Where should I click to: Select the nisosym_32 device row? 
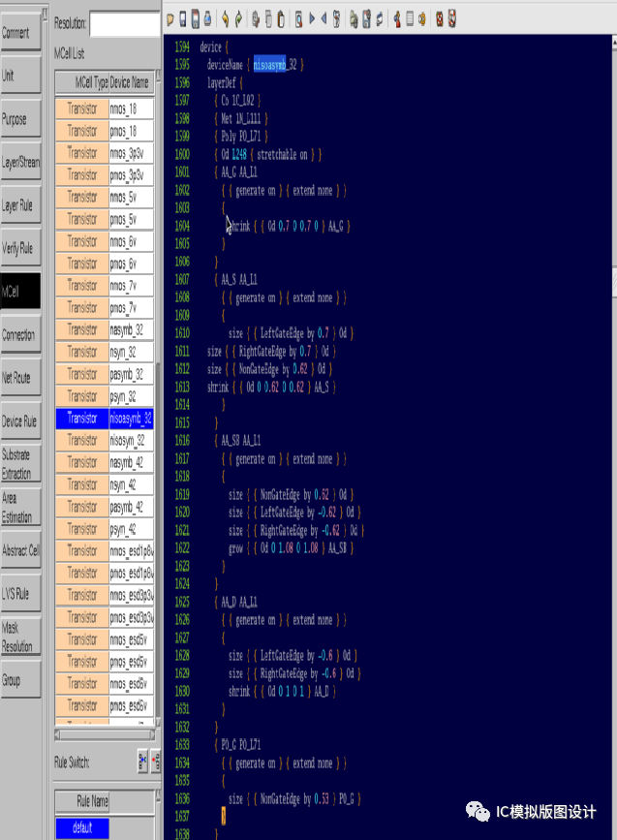(x=105, y=441)
